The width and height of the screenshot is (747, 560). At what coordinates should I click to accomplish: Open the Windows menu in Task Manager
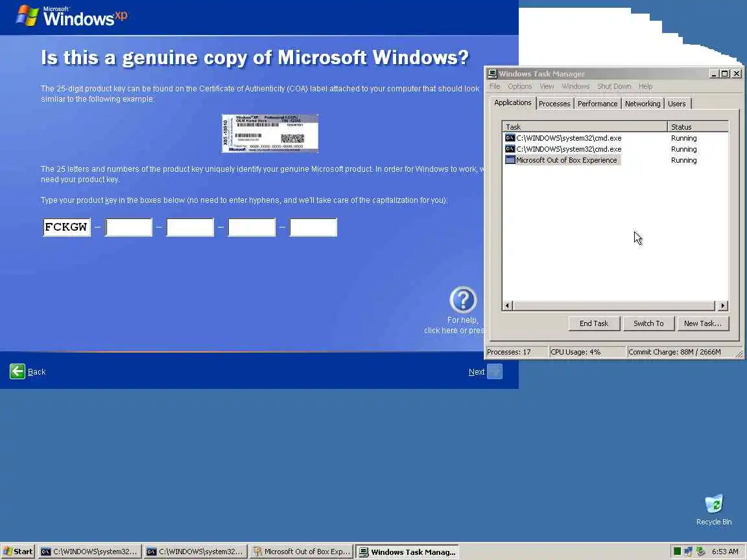pyautogui.click(x=576, y=86)
